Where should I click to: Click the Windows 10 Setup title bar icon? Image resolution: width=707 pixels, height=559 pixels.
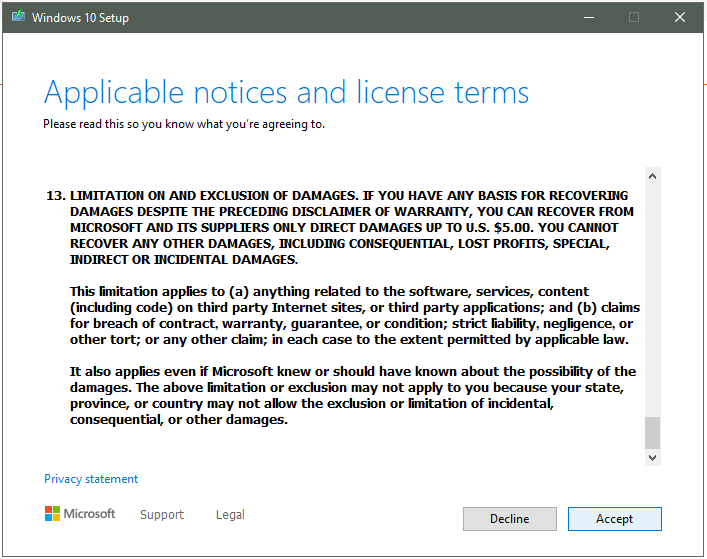pos(18,17)
